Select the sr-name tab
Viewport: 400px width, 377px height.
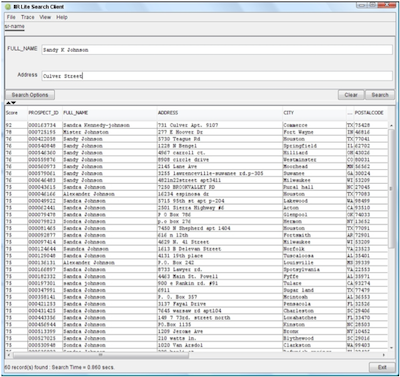click(14, 26)
